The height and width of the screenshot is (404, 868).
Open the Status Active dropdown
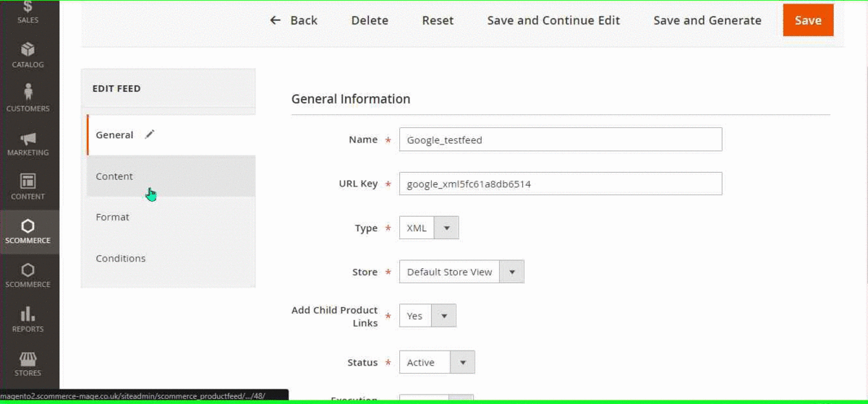[462, 362]
